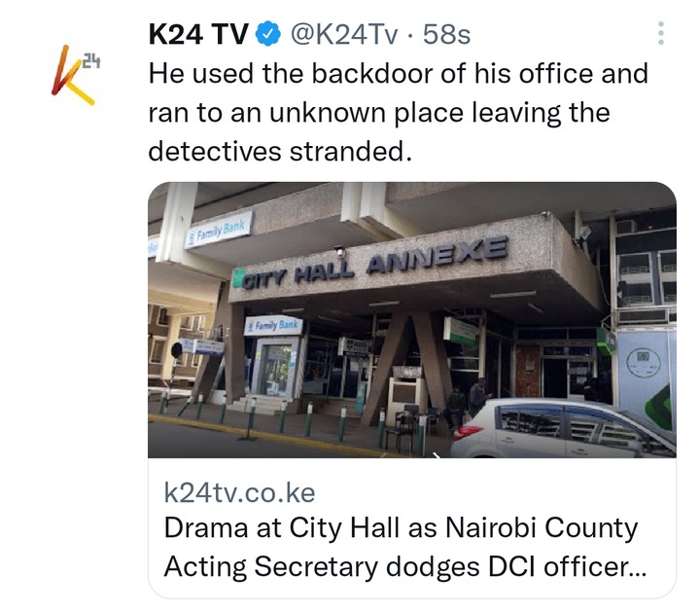Click 'Acting Secretary dodges DCI officer' headline line
The height and width of the screenshot is (612, 700).
404,566
